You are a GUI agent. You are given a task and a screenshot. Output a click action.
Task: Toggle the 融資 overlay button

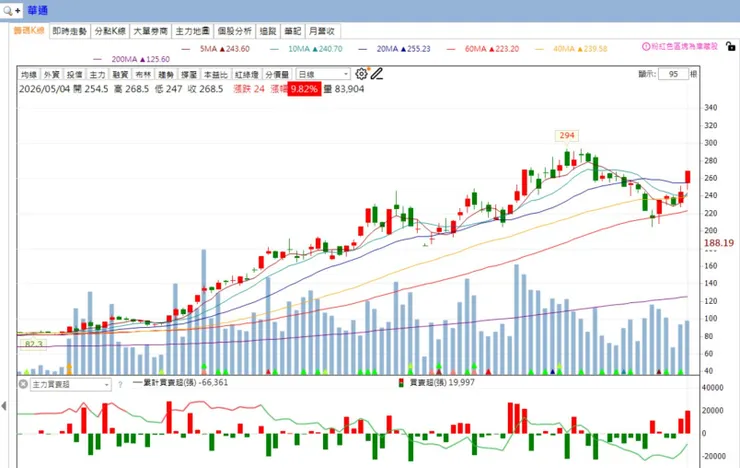120,75
